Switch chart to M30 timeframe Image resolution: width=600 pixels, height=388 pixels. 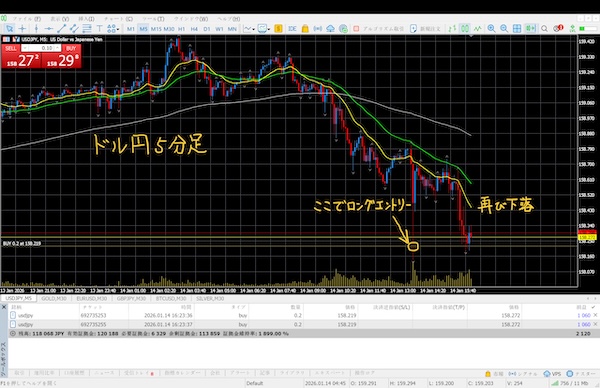169,29
